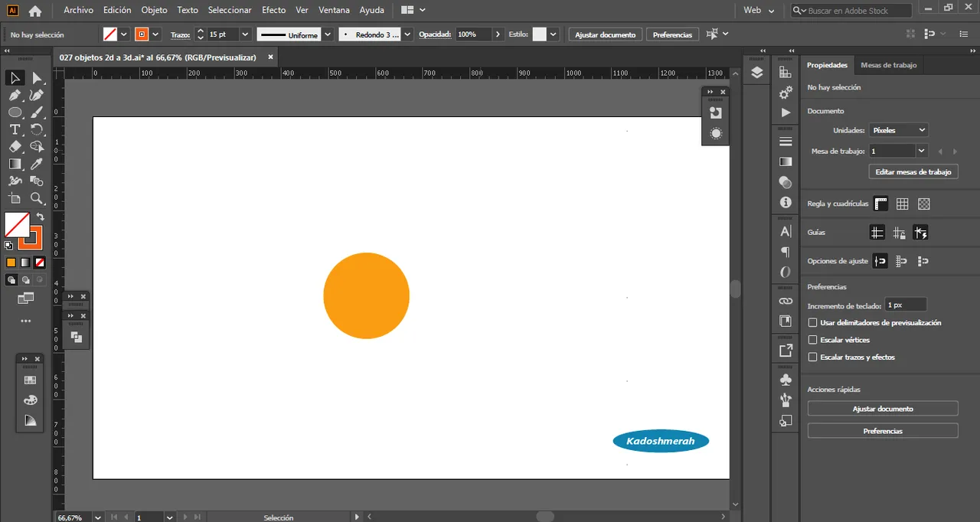The image size is (980, 522).
Task: Enable Escalar vértices checkbox
Action: pos(813,340)
